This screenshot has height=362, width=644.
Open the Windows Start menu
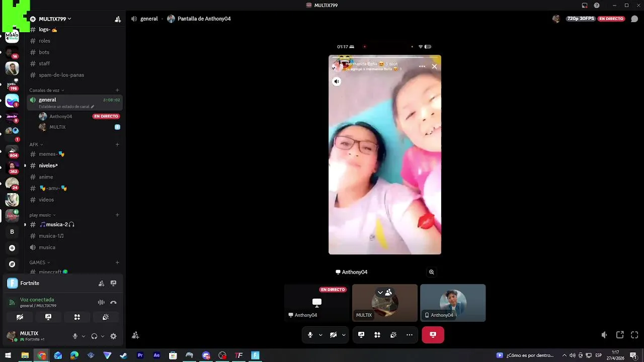tap(8, 355)
